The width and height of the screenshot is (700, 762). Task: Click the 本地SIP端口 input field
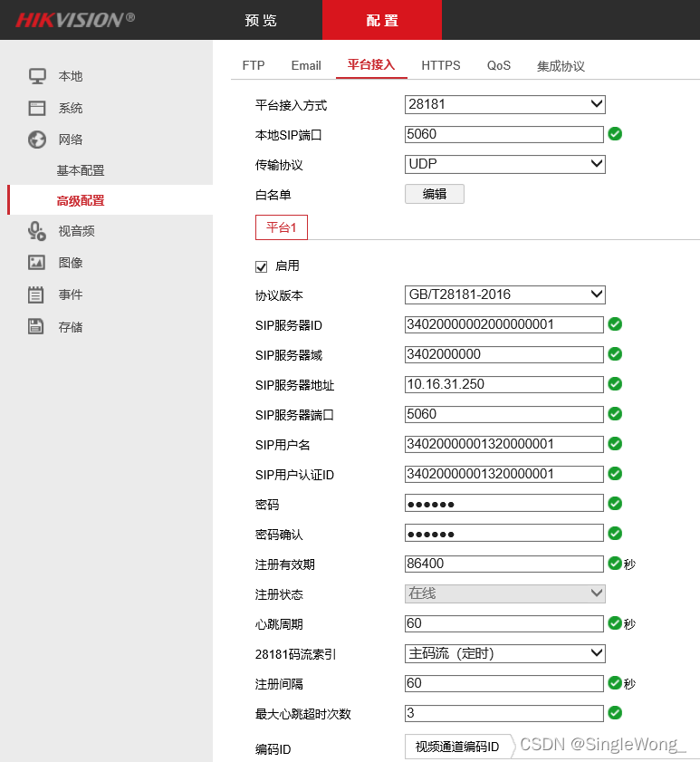pos(503,134)
